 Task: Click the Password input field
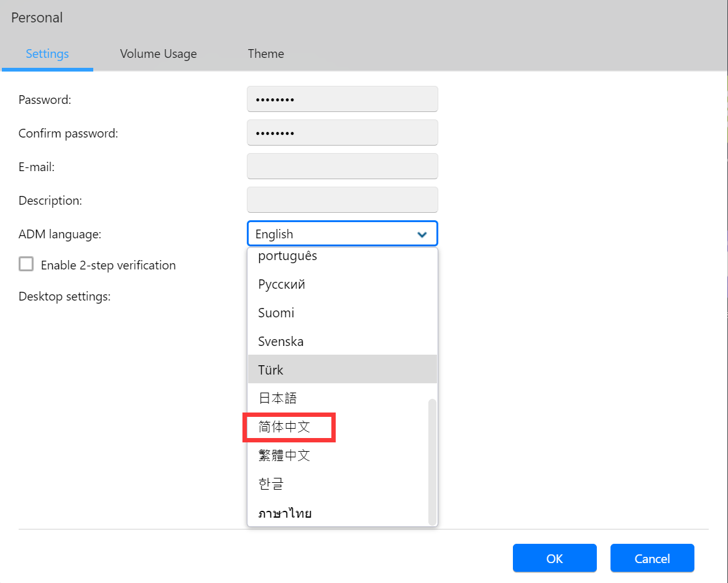[x=342, y=100]
